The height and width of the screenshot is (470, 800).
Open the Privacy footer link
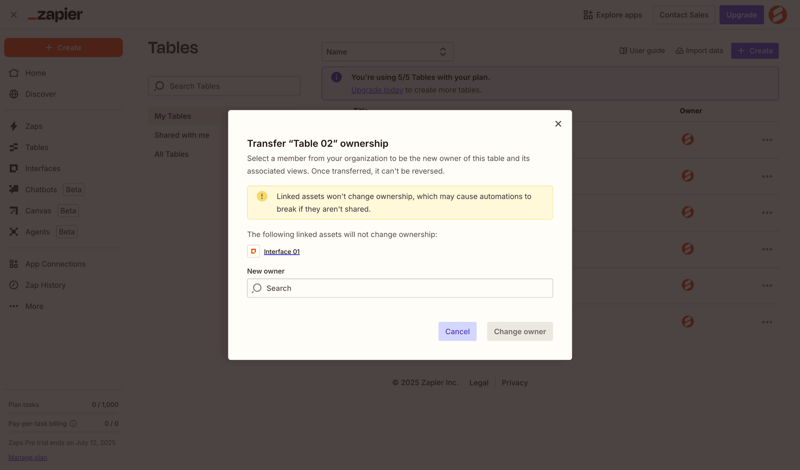coord(514,383)
